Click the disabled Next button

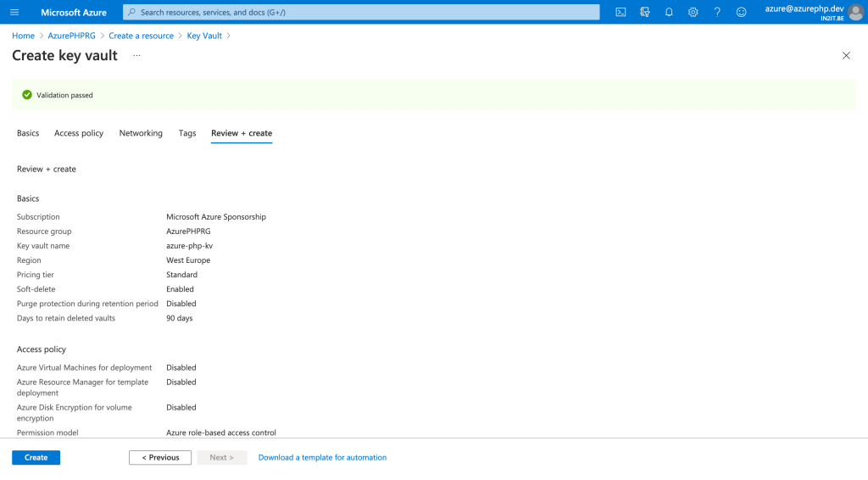point(221,457)
